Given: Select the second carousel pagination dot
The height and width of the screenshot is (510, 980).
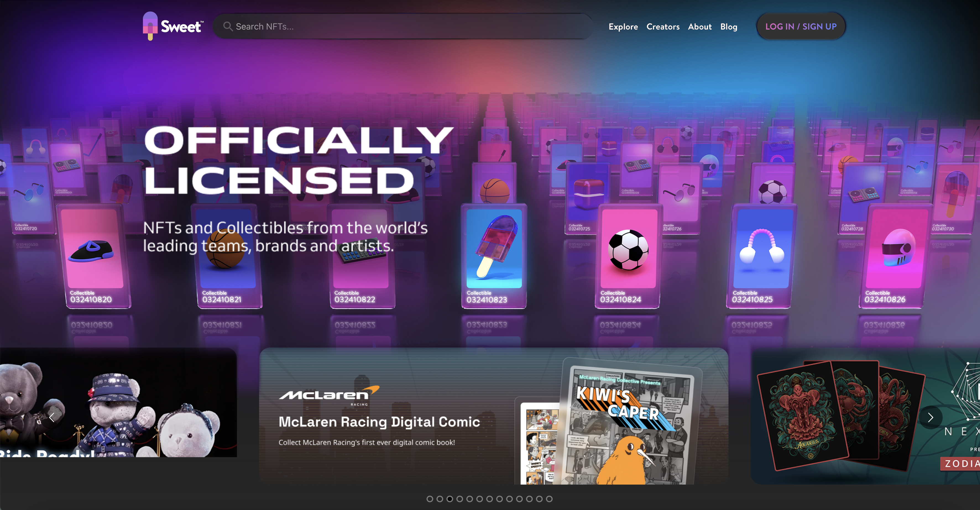Looking at the screenshot, I should click(440, 499).
